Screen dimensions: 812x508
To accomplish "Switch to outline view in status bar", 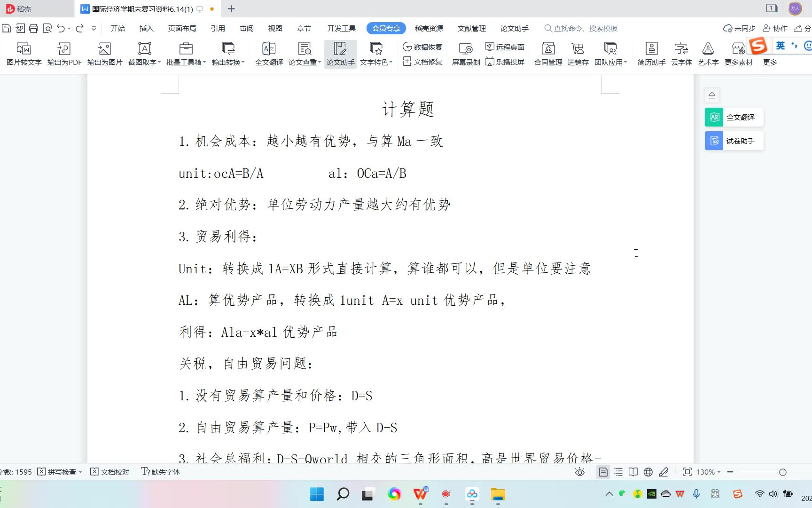I will point(618,472).
